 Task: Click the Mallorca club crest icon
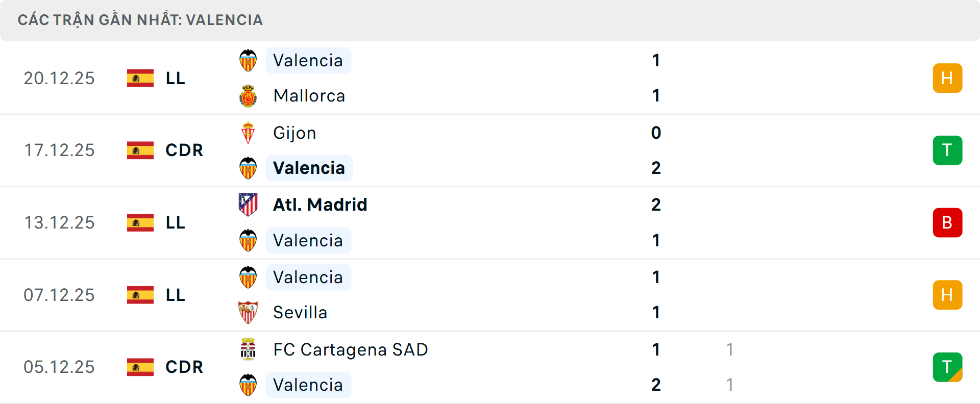(x=248, y=96)
